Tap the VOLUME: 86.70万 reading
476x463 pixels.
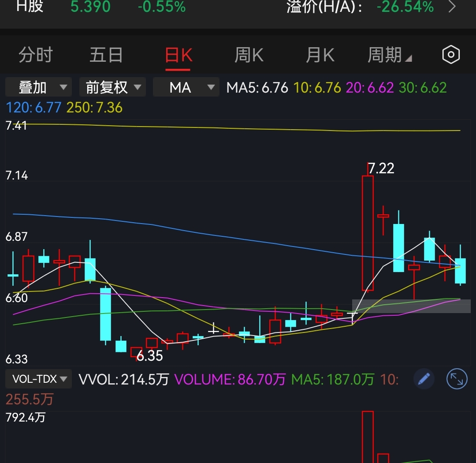click(x=230, y=380)
